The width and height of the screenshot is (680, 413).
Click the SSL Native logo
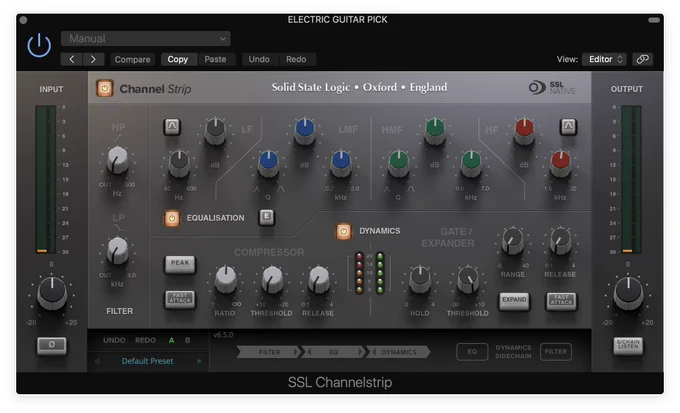point(552,88)
